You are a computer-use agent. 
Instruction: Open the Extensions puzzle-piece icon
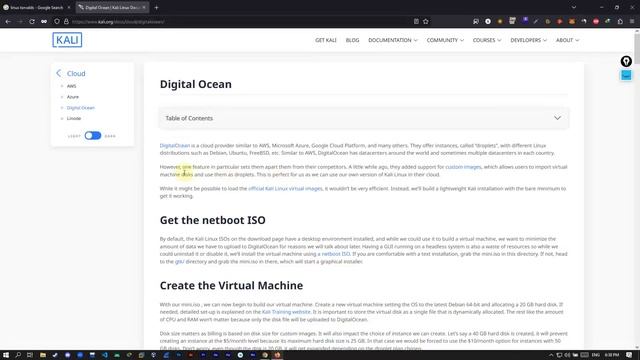(620, 22)
